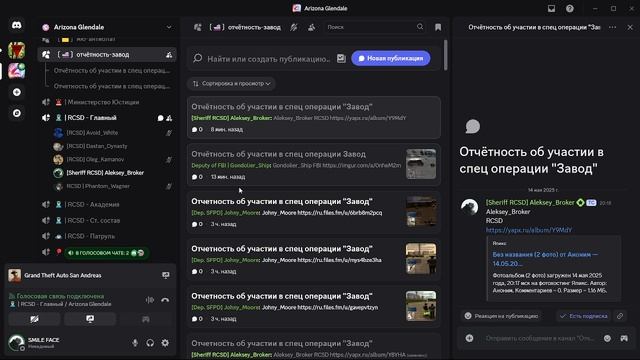Toggle microphone mute
Screen dimensions: 640x360
(x=135, y=343)
